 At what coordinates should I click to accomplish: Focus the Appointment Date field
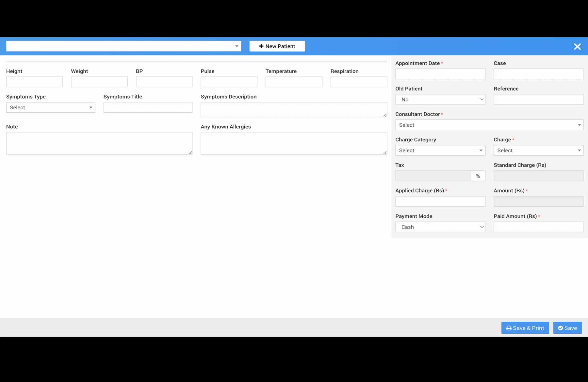[x=440, y=74]
